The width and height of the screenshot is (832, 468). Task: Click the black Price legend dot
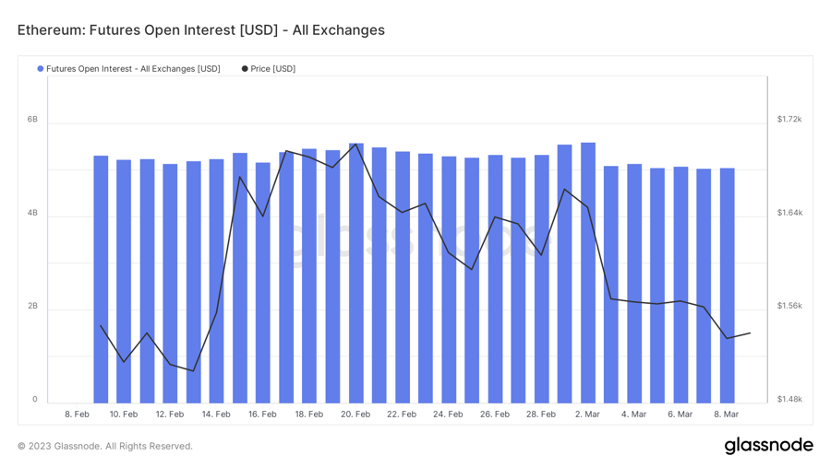pyautogui.click(x=245, y=69)
